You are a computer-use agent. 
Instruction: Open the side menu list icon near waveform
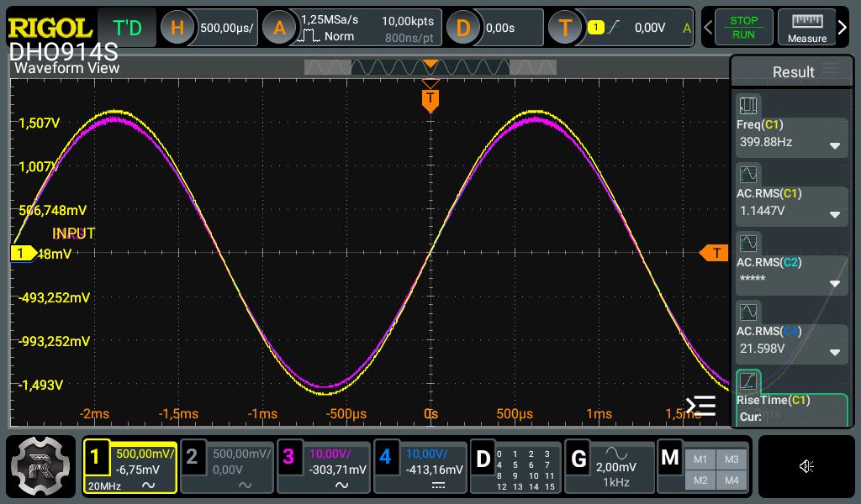(700, 406)
